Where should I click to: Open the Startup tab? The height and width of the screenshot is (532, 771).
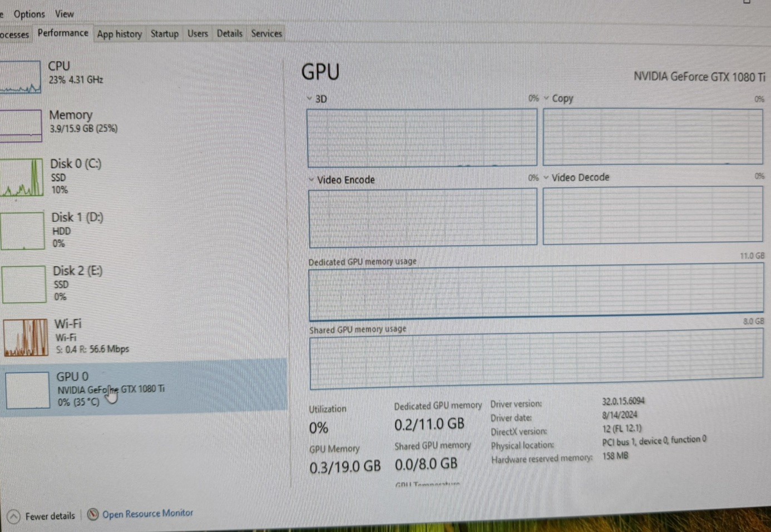coord(165,34)
